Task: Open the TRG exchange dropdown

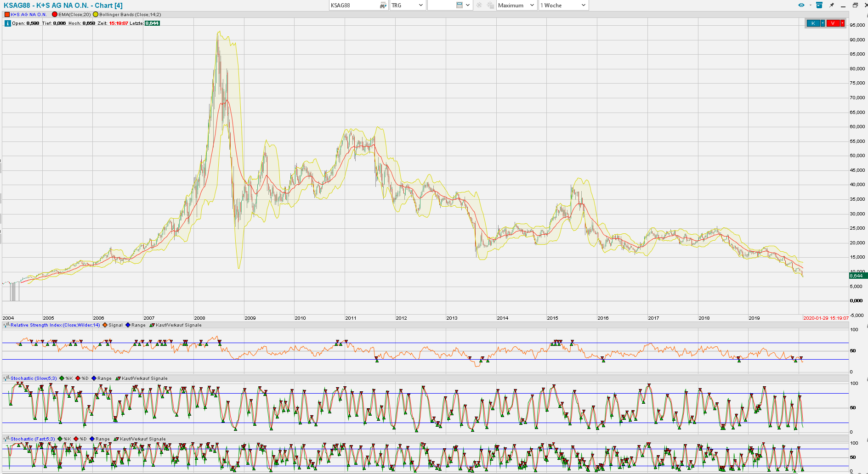Action: [x=407, y=6]
